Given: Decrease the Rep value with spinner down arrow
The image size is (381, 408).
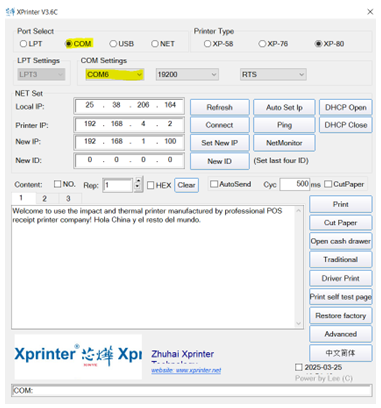Looking at the screenshot, I should [x=138, y=188].
